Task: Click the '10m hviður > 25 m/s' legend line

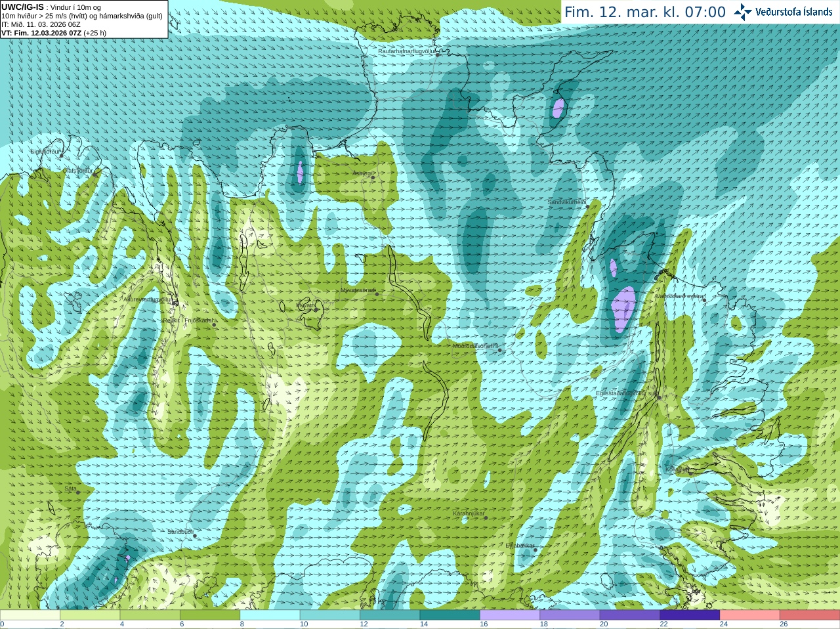Action: pos(82,16)
